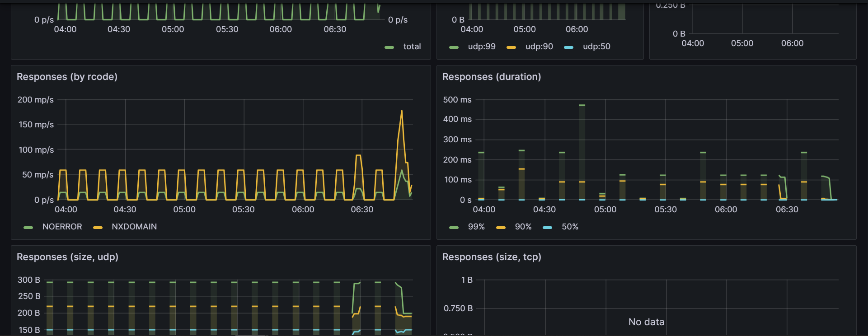Click the 300 B axis label in udp size chart
This screenshot has width=868, height=336.
(29, 280)
